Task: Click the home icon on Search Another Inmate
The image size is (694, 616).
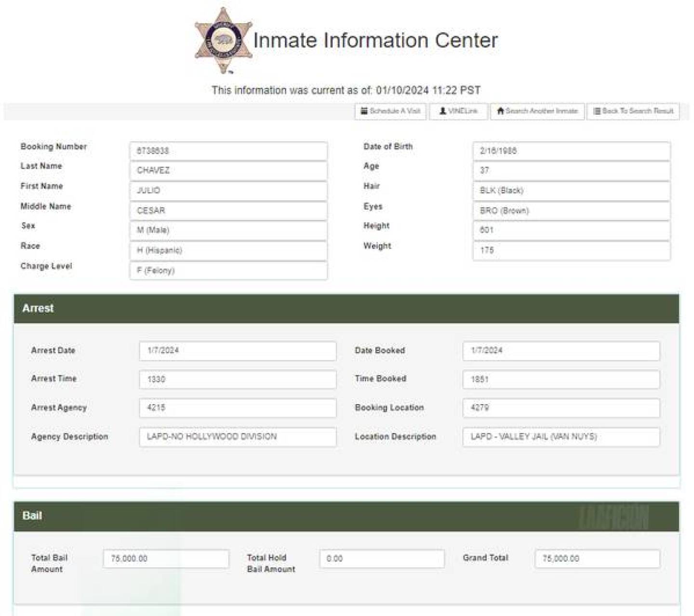Action: pyautogui.click(x=500, y=111)
